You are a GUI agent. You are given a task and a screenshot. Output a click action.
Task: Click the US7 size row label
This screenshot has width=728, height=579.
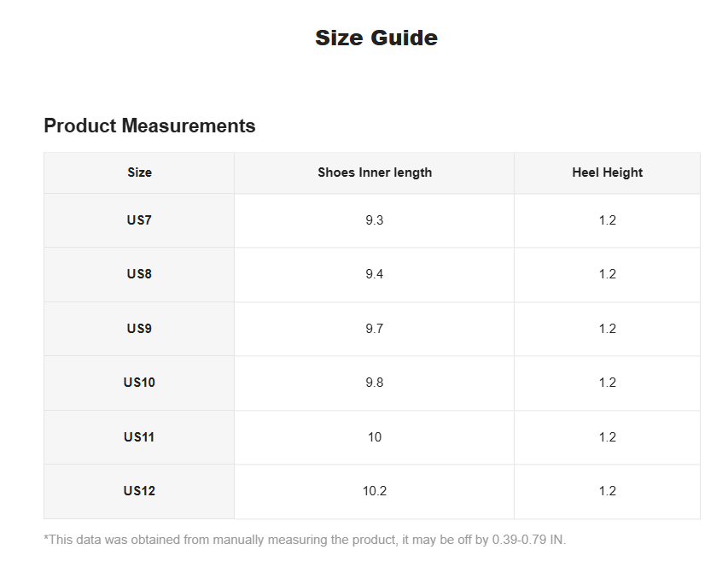click(x=139, y=219)
